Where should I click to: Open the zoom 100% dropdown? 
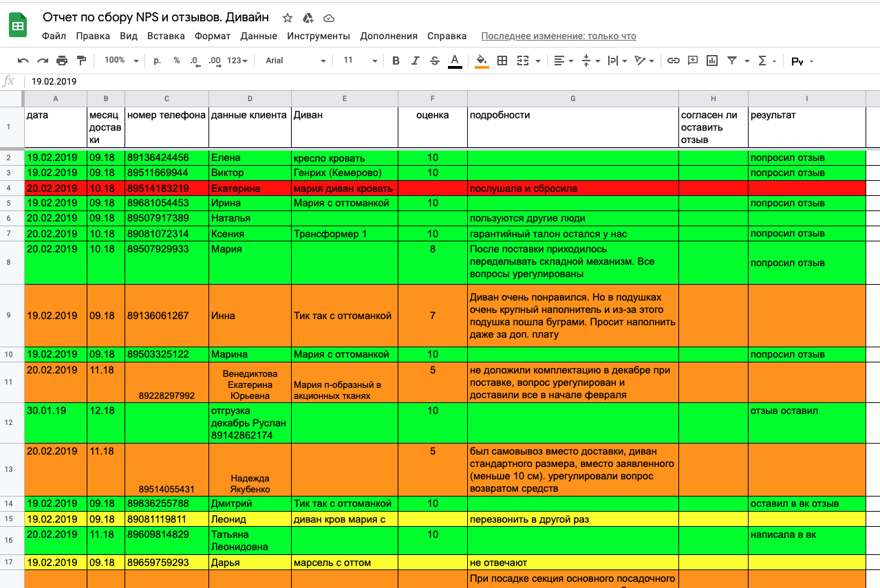(122, 61)
